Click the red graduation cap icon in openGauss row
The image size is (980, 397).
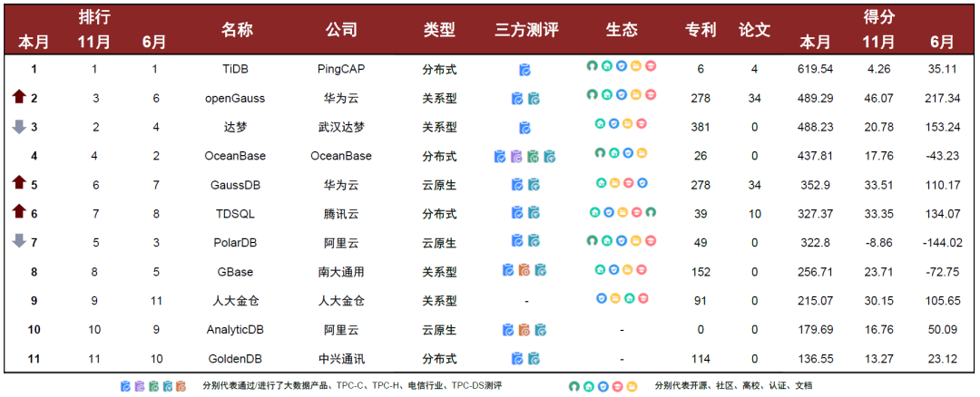pyautogui.click(x=651, y=94)
